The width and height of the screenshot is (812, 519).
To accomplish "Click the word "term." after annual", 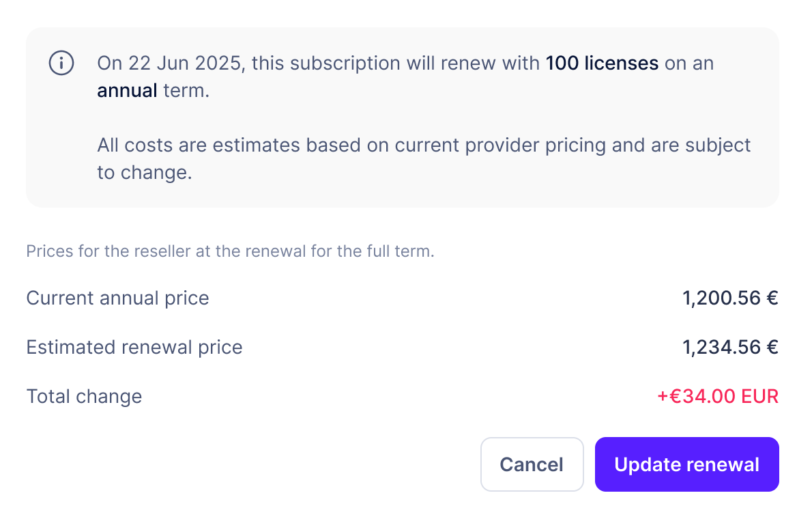I will pos(186,91).
